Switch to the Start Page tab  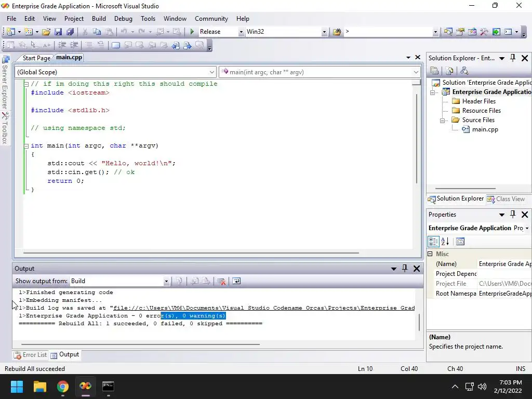(x=36, y=58)
